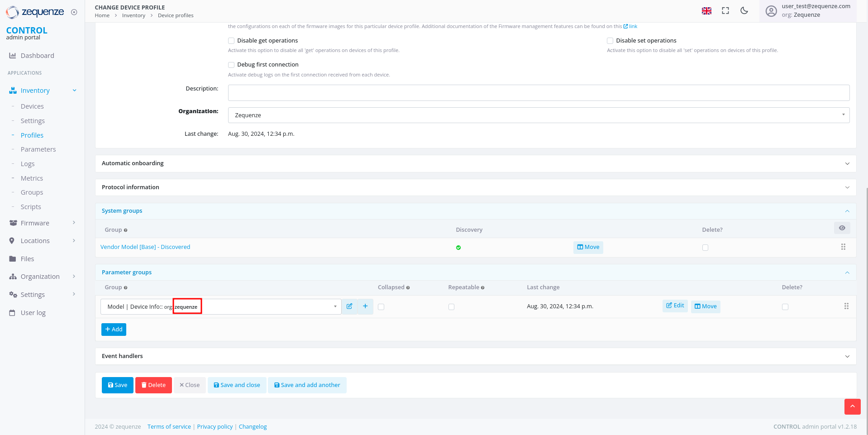Click the eye icon in System groups

tap(842, 228)
